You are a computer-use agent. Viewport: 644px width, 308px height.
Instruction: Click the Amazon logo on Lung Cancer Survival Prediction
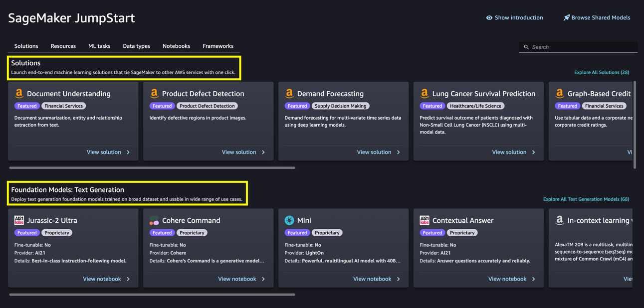pos(425,93)
